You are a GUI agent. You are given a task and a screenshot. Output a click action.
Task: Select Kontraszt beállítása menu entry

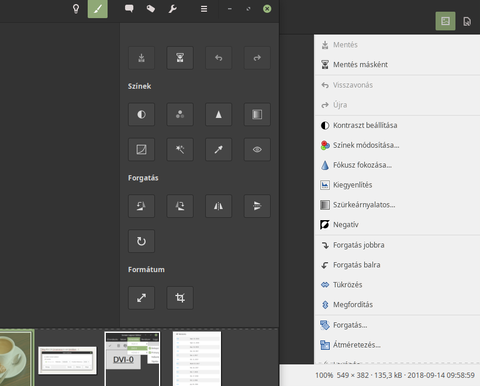pyautogui.click(x=397, y=126)
